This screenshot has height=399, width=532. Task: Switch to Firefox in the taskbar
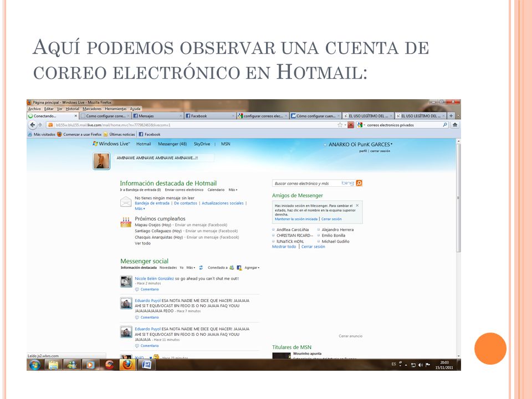[x=127, y=365]
